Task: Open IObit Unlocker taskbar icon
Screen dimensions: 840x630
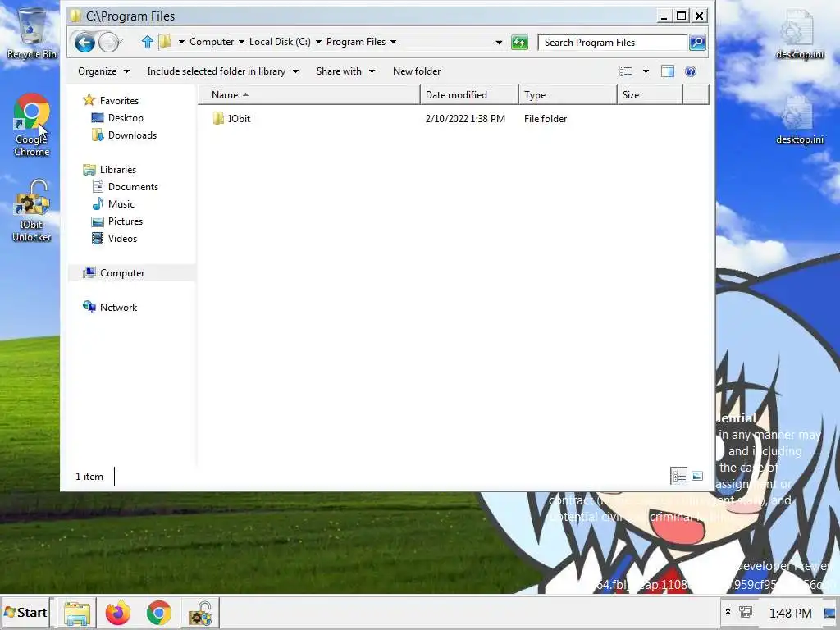Action: 200,614
